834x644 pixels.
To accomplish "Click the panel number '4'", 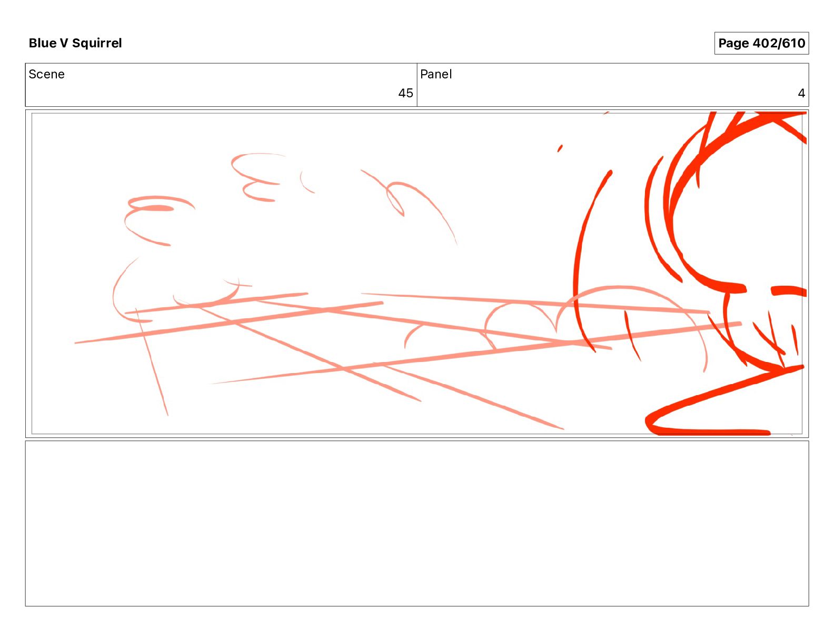I will tap(801, 93).
